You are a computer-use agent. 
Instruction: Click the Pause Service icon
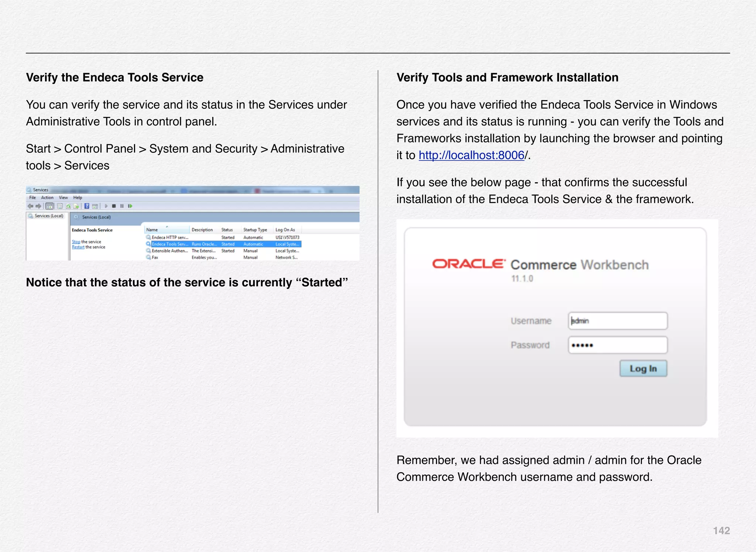click(x=122, y=206)
